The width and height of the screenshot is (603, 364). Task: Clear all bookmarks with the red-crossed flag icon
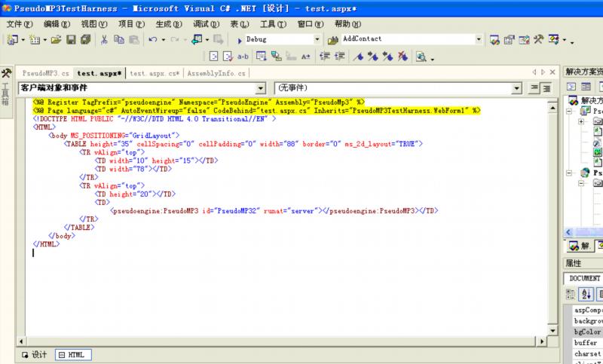click(403, 57)
